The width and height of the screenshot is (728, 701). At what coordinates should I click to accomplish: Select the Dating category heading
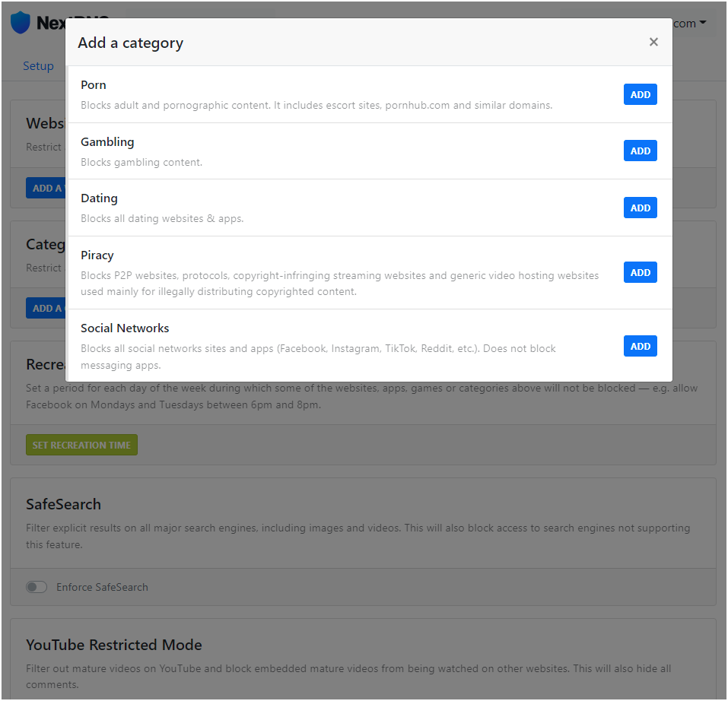tap(99, 198)
